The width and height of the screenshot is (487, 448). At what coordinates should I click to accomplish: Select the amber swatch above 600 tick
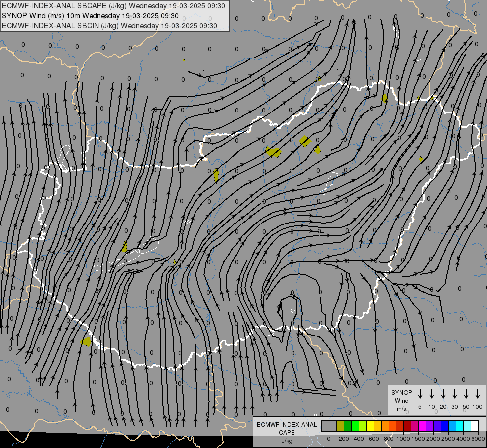point(378,426)
